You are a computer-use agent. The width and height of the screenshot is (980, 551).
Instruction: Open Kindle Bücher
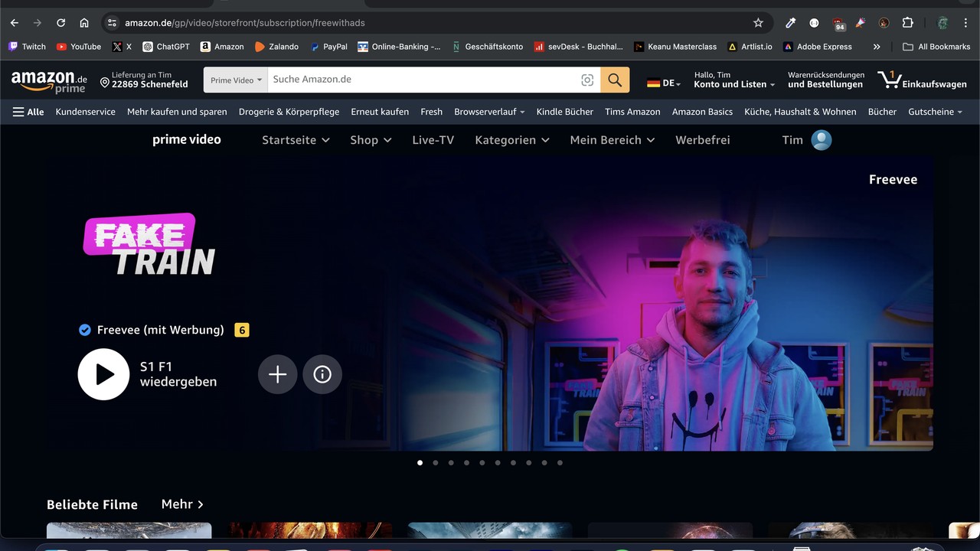564,112
